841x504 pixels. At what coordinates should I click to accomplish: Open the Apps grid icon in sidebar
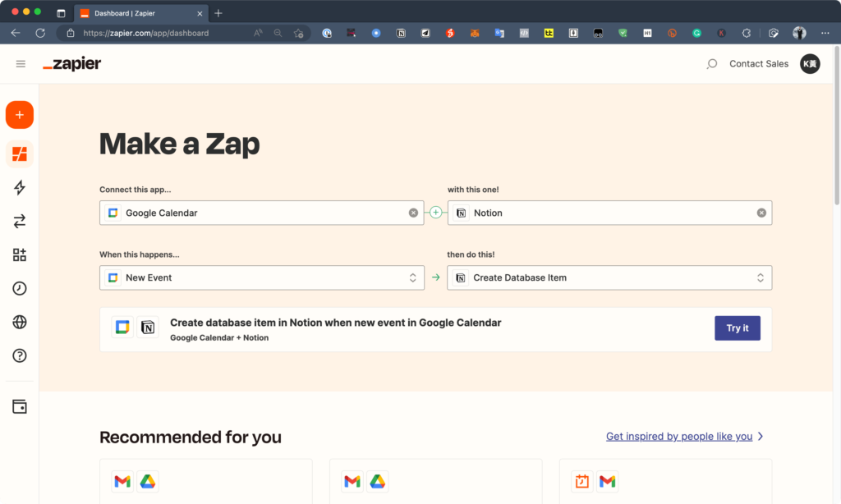pos(20,254)
